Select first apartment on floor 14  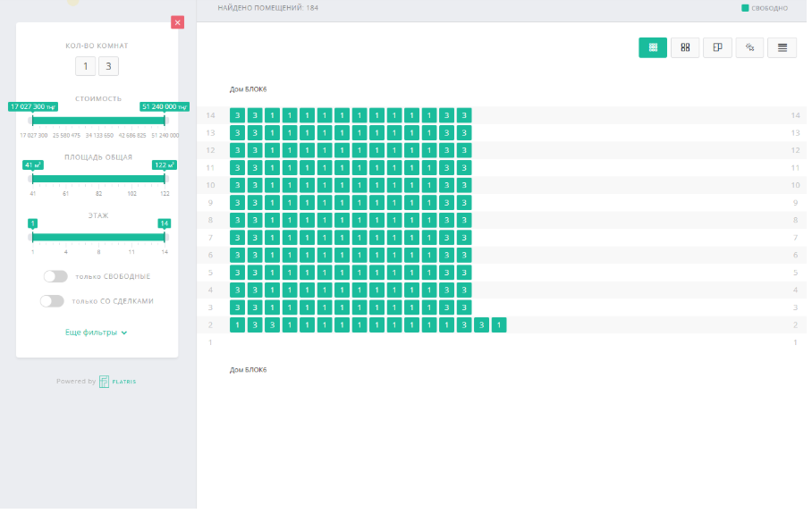point(237,115)
